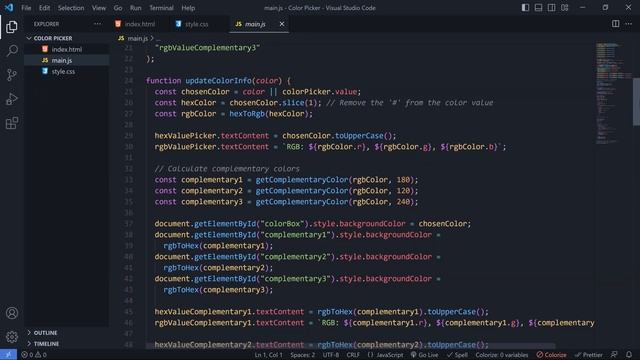This screenshot has height=360, width=640.
Task: Toggle the primary side bar
Action: coord(525,8)
